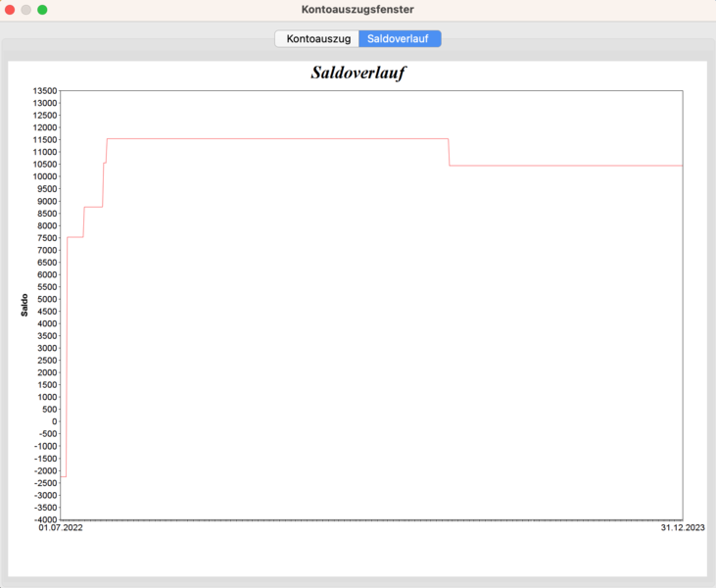Click the -4000 tick on Saldo axis

pos(45,519)
